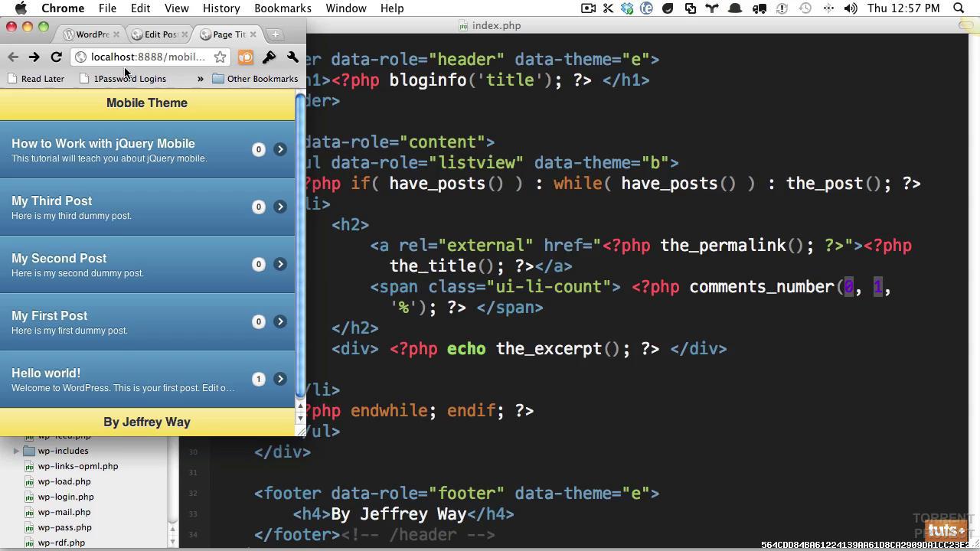The image size is (980, 551).
Task: Open 'How to Work with jQuery Mobile'
Action: [103, 143]
